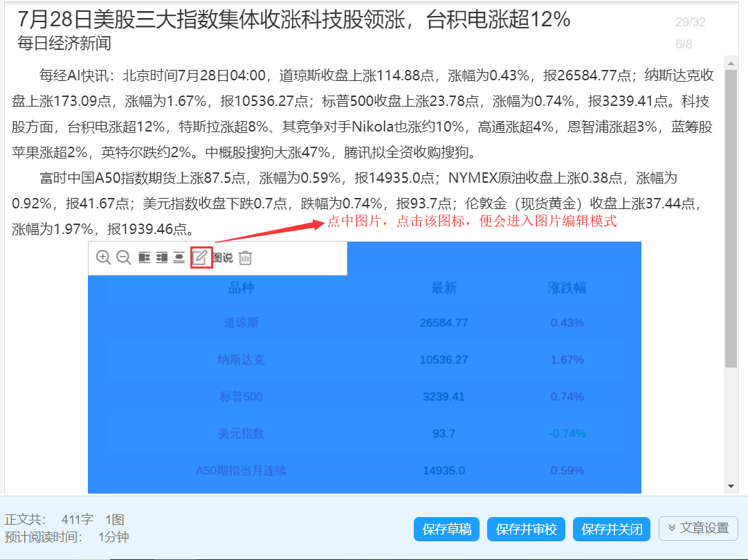Click the 14935.0 value

point(444,470)
